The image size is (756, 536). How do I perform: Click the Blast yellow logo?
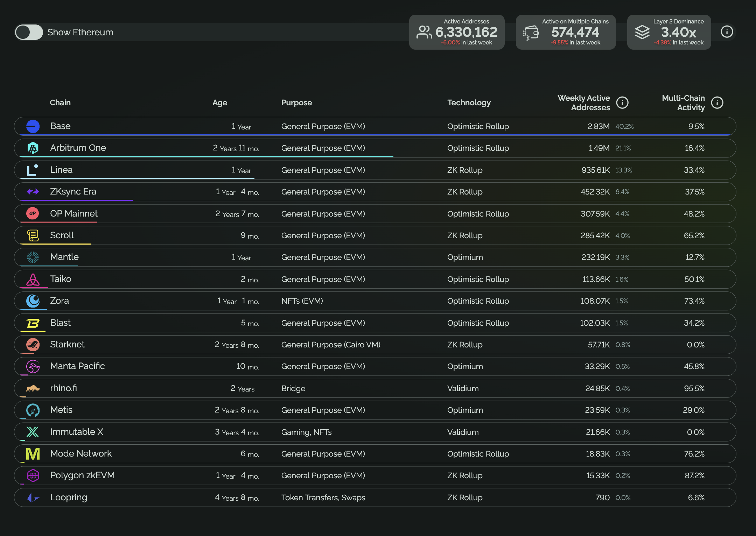(33, 323)
